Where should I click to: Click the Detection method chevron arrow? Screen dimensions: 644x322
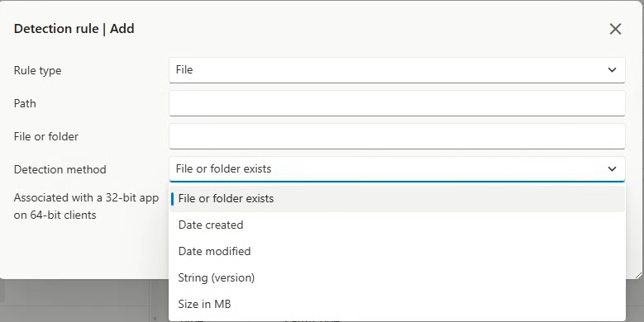[x=612, y=169]
